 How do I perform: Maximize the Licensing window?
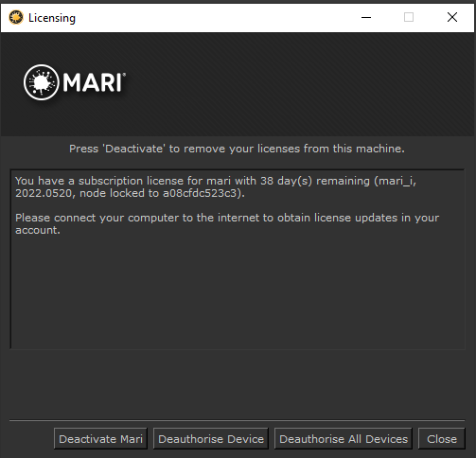(409, 17)
